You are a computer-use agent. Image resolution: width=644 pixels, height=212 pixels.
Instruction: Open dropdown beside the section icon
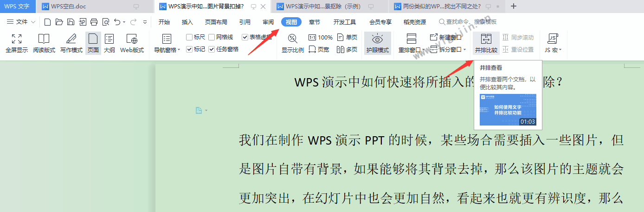206,110
